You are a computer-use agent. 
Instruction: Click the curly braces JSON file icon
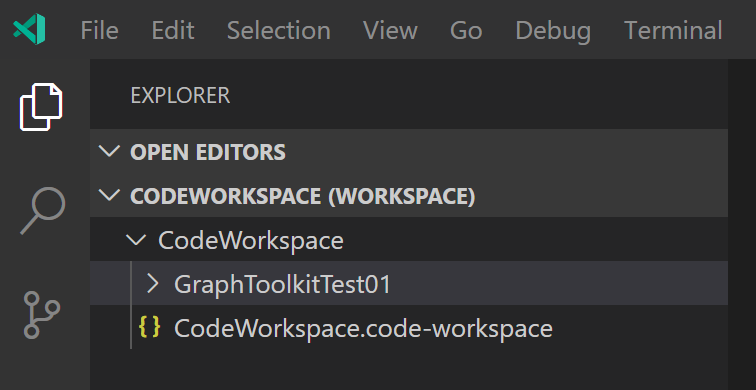pyautogui.click(x=149, y=327)
